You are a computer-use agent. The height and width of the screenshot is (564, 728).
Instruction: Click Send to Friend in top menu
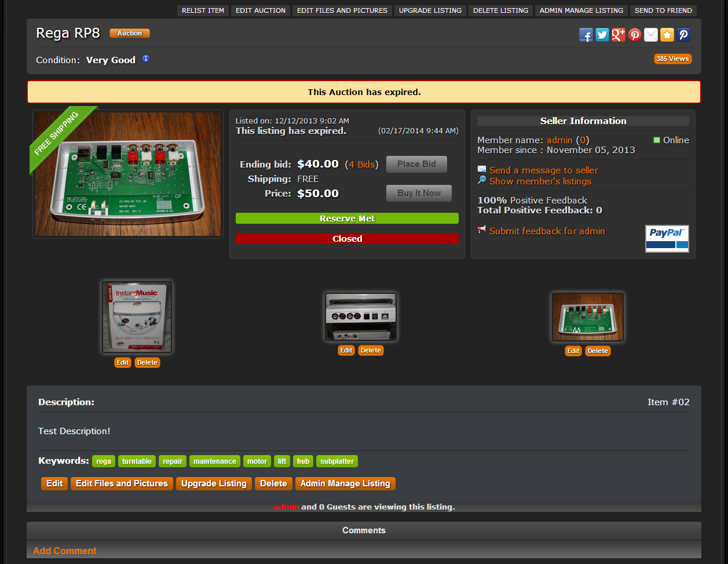663,10
